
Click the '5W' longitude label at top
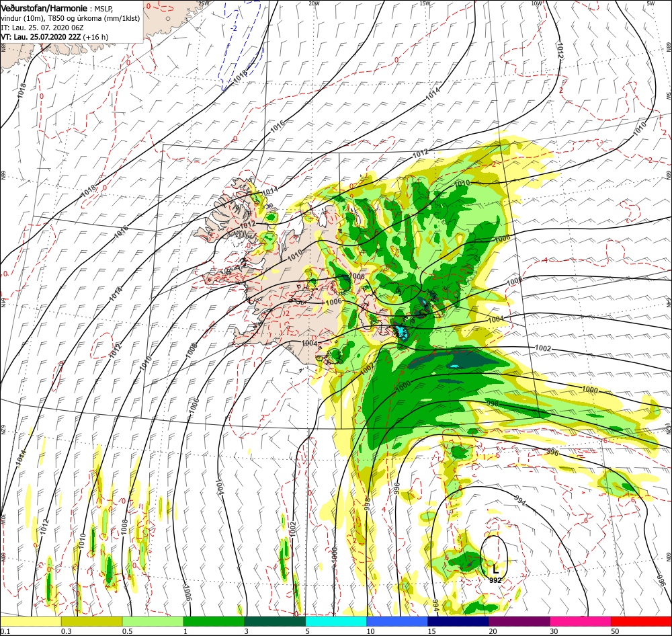[650, 3]
